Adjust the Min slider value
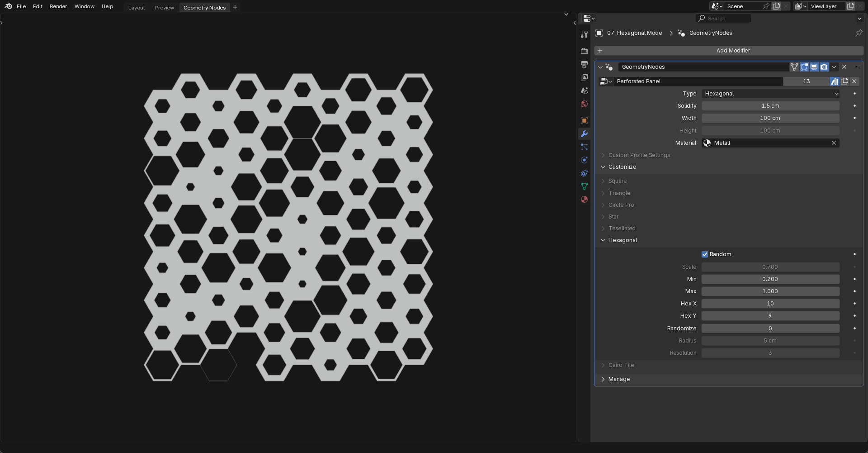Image resolution: width=868 pixels, height=453 pixels. tap(770, 279)
